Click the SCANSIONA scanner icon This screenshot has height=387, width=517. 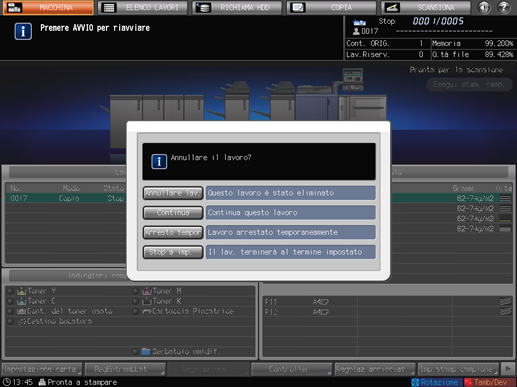(x=392, y=7)
